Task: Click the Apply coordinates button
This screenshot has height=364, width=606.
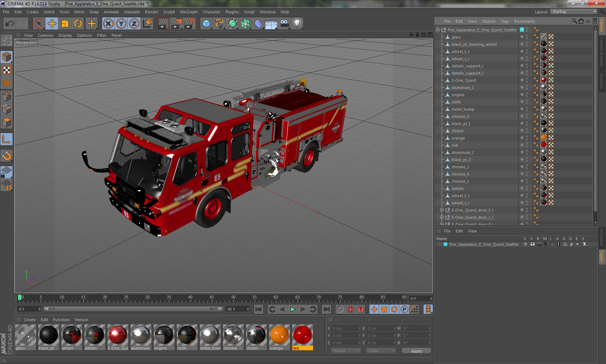Action: [x=416, y=351]
